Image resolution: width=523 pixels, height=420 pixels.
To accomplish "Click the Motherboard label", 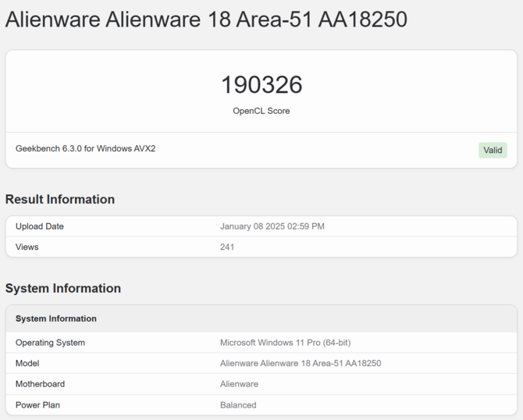I will (x=40, y=384).
